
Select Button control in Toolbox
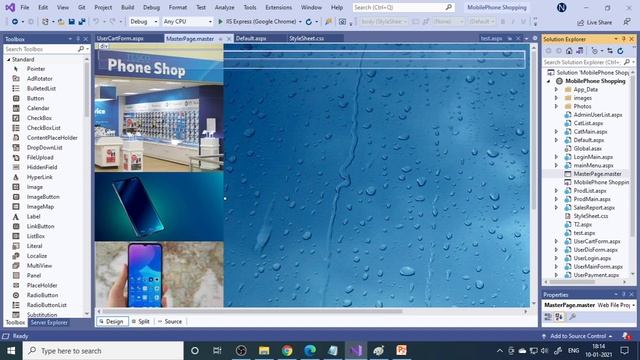36,98
